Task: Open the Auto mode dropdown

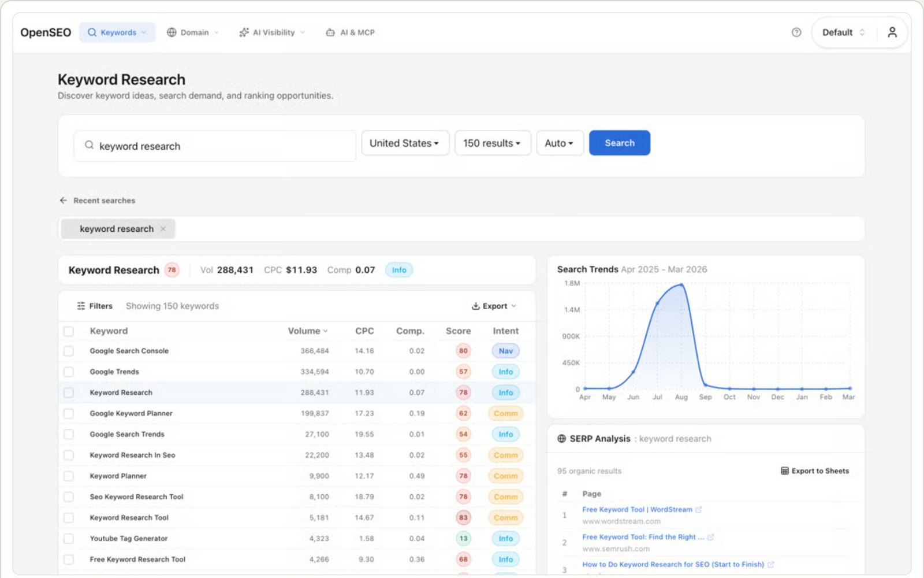Action: 560,143
